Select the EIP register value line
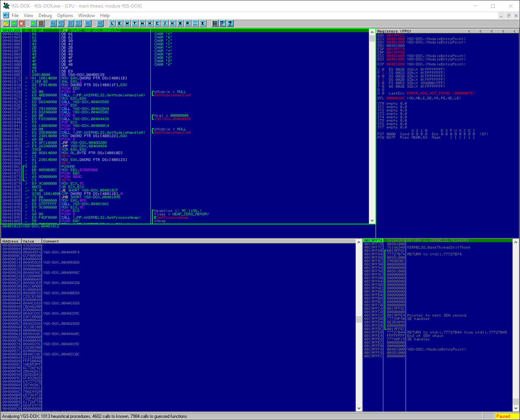This screenshot has height=420, width=520. (421, 64)
